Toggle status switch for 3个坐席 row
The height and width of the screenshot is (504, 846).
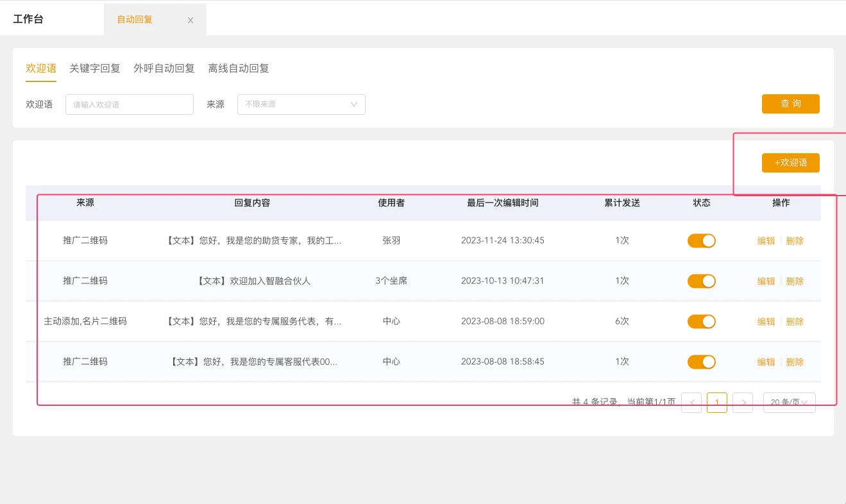coord(702,281)
